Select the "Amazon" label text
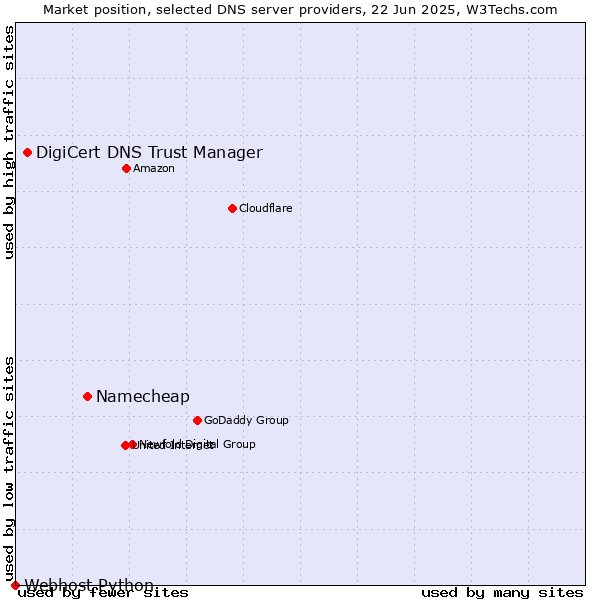This screenshot has width=600, height=600. click(154, 168)
